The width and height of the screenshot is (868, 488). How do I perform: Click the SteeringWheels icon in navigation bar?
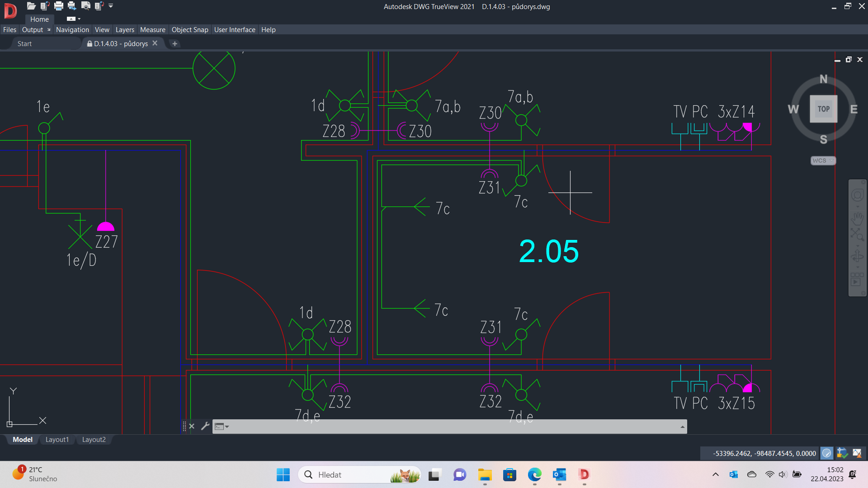(858, 195)
